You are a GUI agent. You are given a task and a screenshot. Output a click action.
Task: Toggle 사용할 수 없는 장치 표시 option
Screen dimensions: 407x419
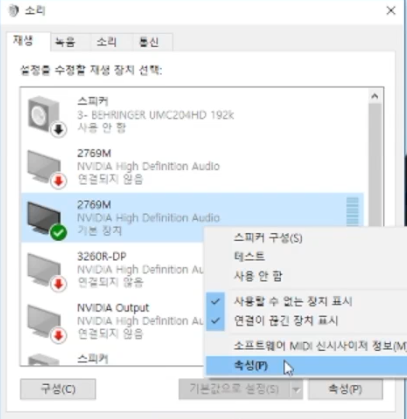pyautogui.click(x=293, y=301)
